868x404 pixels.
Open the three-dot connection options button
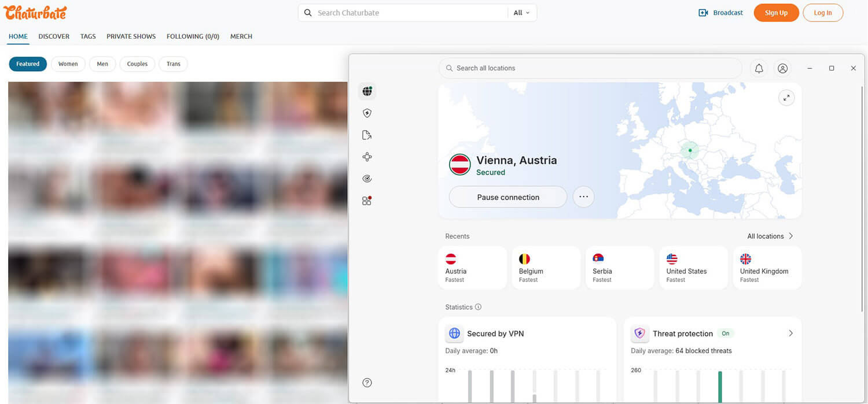[x=583, y=197]
